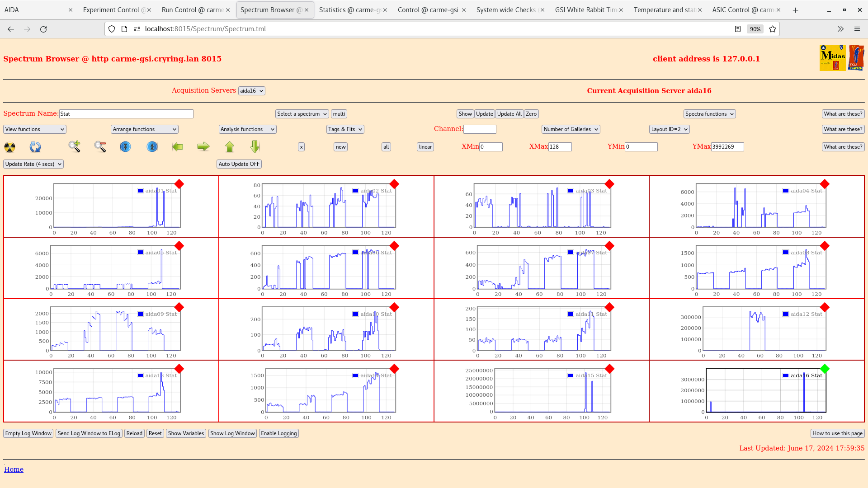Click the green right arrow icon

pyautogui.click(x=203, y=146)
